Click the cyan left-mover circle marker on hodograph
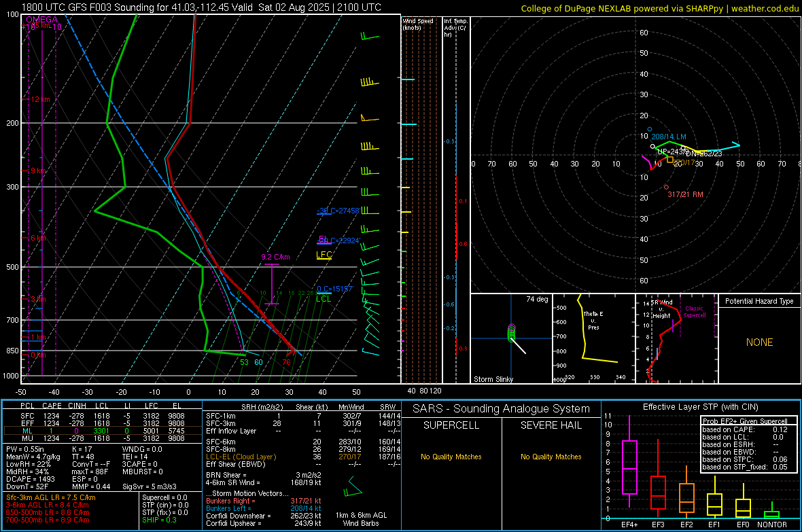Image resolution: width=802 pixels, height=532 pixels. [x=650, y=129]
